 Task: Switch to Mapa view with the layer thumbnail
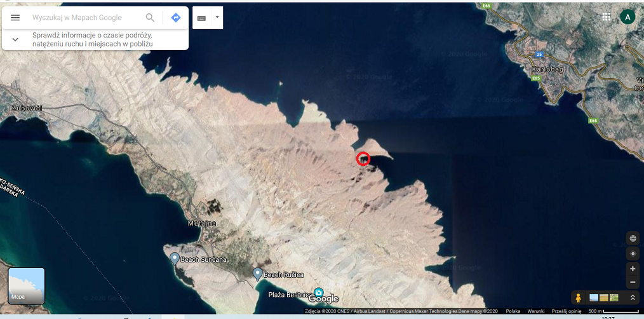[x=26, y=286]
